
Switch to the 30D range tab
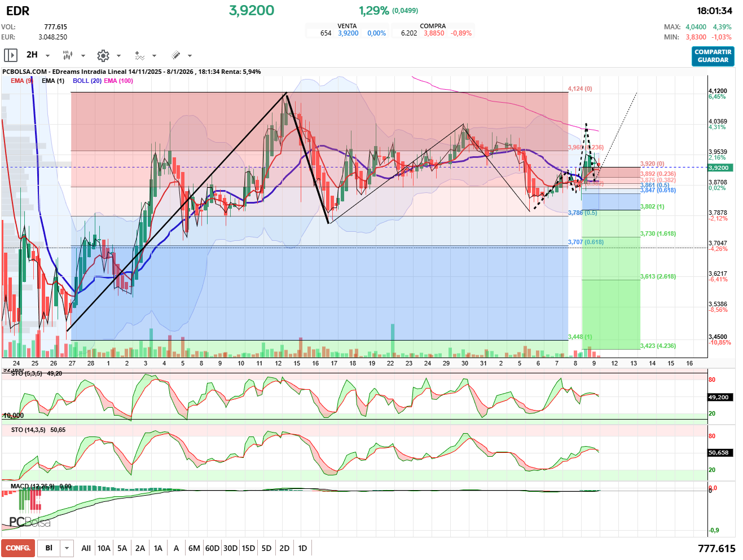230,548
